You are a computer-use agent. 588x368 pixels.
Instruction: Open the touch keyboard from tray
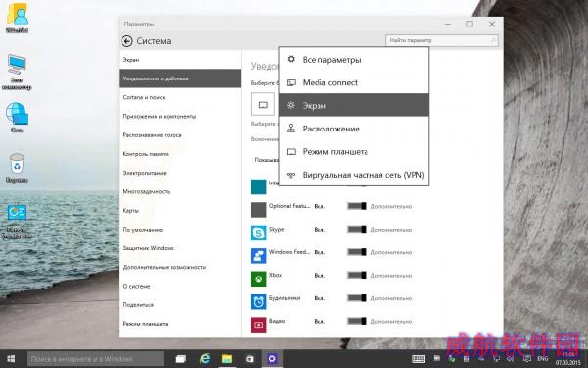coord(418,359)
